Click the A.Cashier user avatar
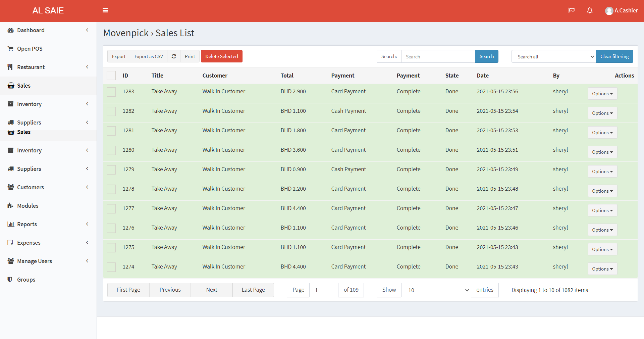The image size is (644, 339). pyautogui.click(x=609, y=11)
